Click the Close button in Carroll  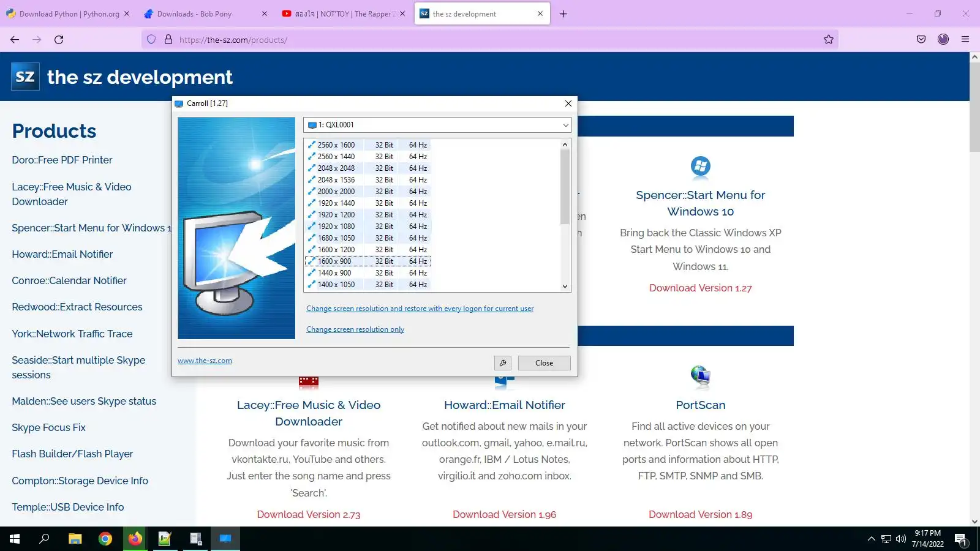pos(544,363)
